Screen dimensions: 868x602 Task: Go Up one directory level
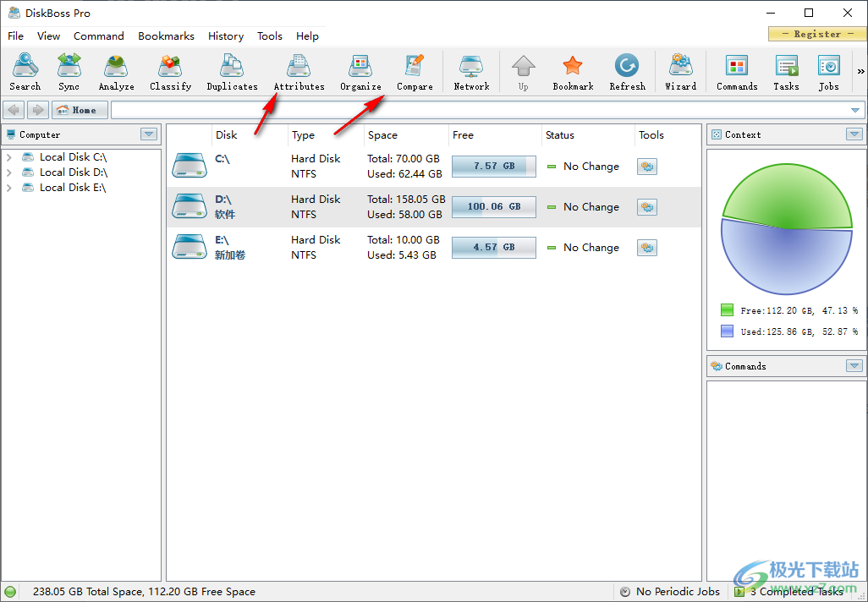click(x=523, y=72)
